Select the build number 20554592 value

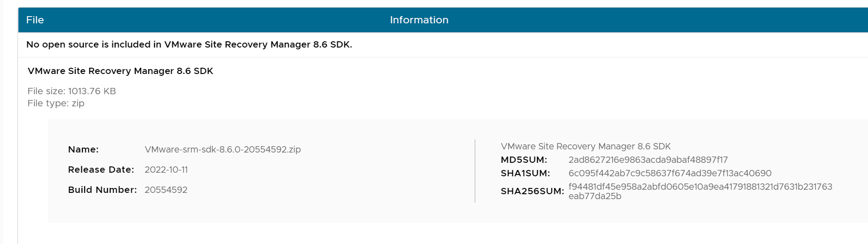166,190
